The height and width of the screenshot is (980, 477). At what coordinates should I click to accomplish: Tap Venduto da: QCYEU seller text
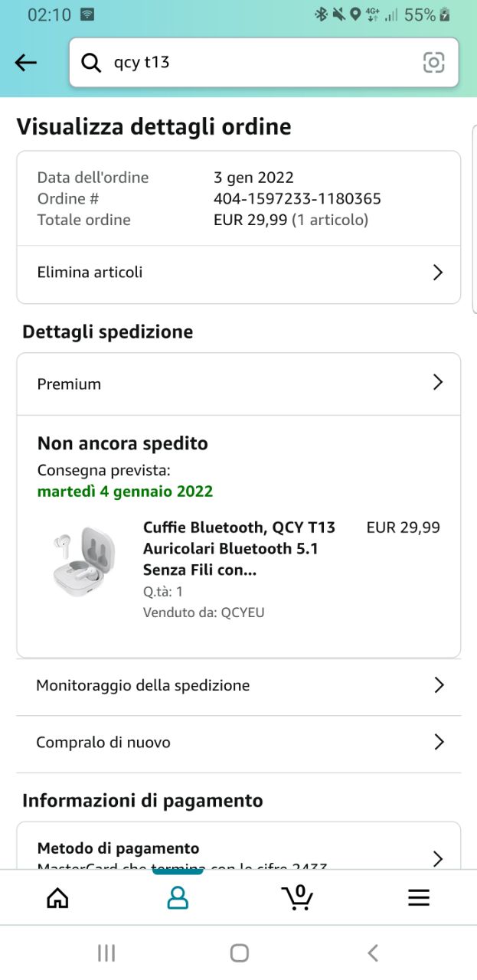(204, 612)
